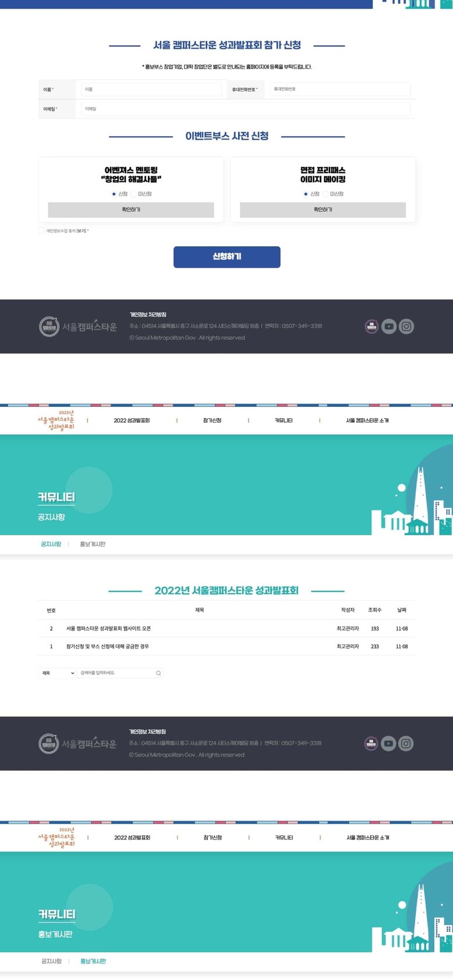453x980 pixels.
Task: Click the YouTube icon in the 공지사항 page footer
Action: (x=389, y=743)
